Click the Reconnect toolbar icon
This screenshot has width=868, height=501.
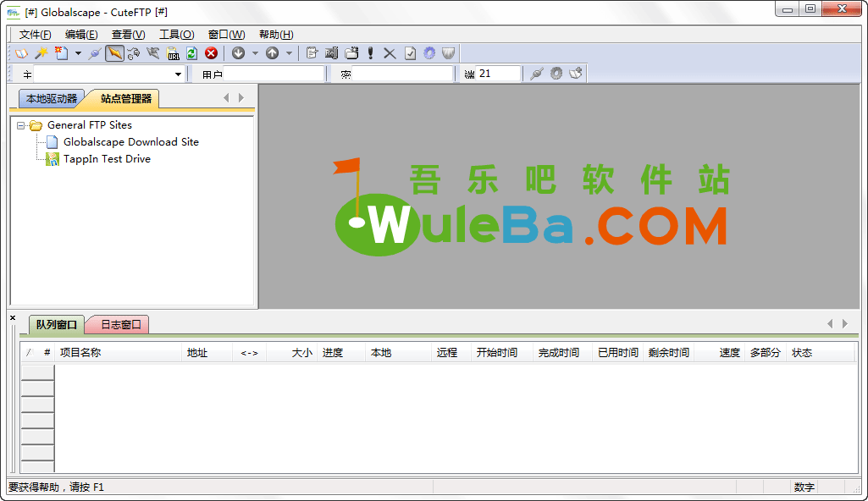(134, 53)
